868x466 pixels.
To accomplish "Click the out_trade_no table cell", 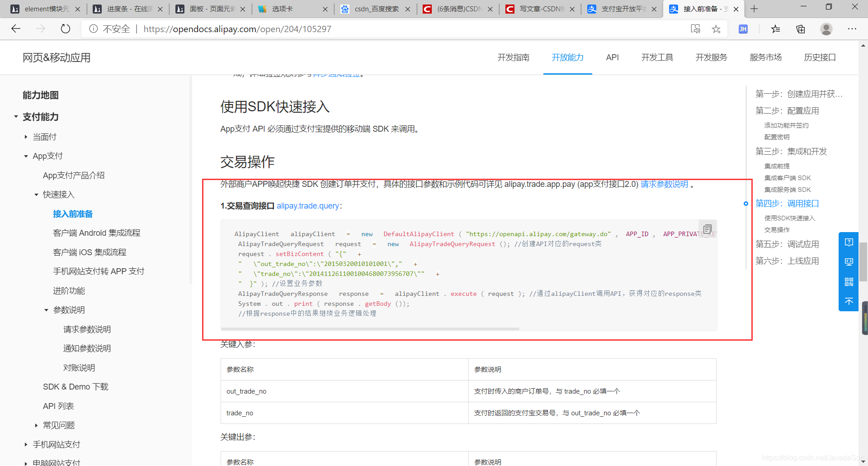I will (x=344, y=391).
